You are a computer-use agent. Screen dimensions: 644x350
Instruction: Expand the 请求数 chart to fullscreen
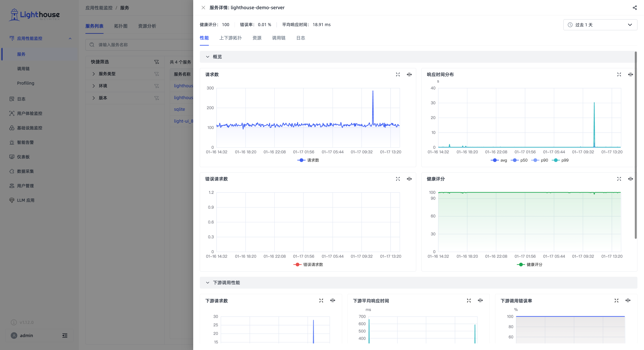tap(398, 74)
